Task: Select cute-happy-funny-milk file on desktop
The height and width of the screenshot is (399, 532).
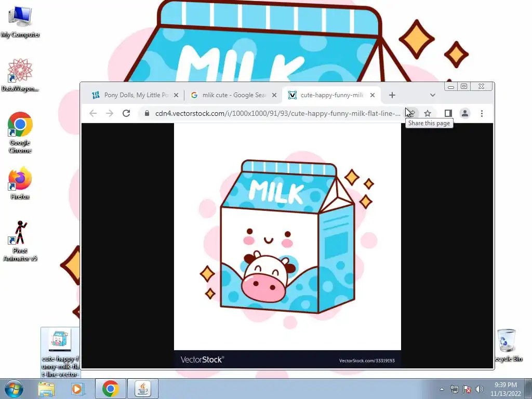Action: tap(60, 352)
